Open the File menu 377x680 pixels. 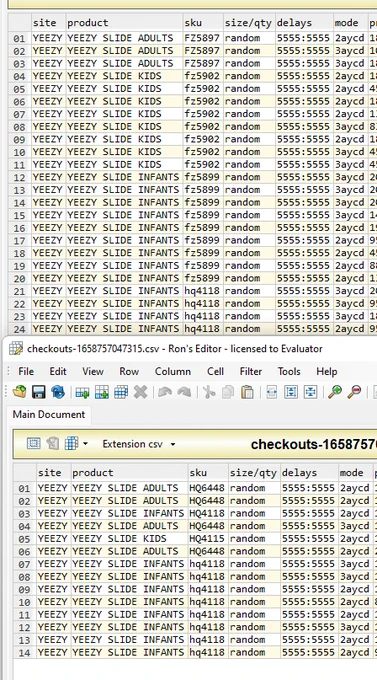point(26,371)
